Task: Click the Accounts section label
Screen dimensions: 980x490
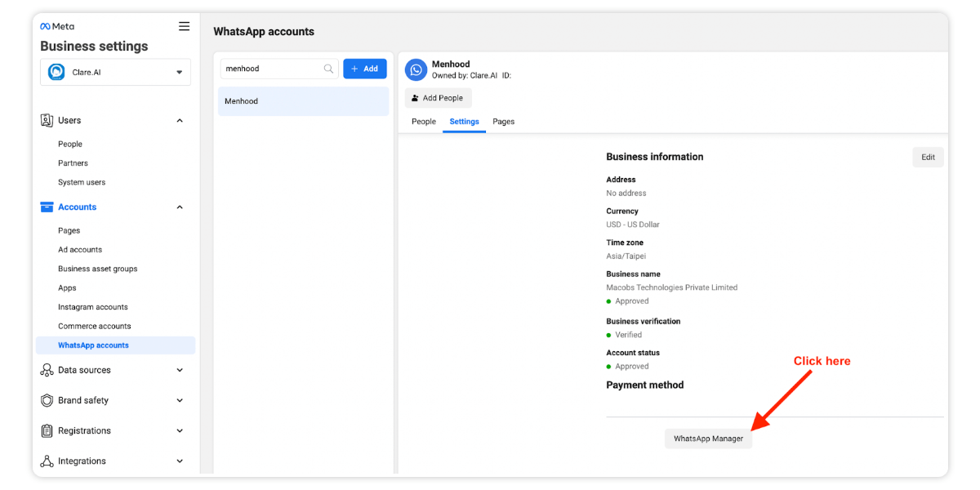Action: [x=78, y=207]
